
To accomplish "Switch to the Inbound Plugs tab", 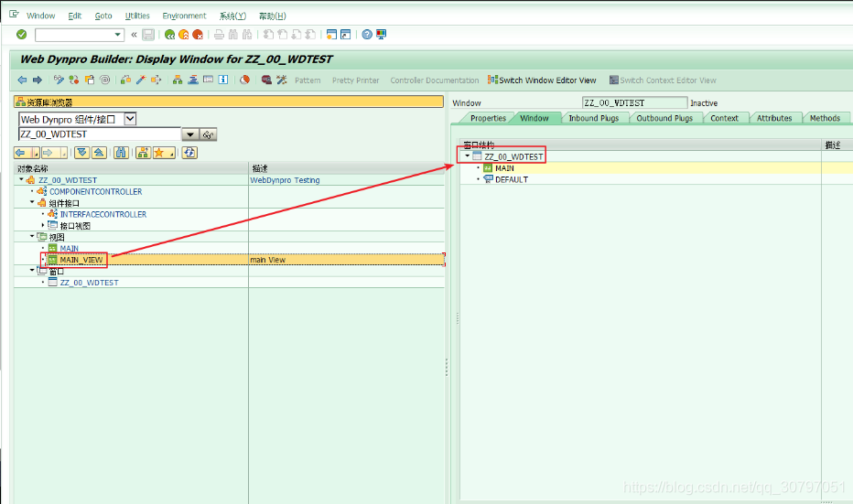I will pyautogui.click(x=593, y=118).
